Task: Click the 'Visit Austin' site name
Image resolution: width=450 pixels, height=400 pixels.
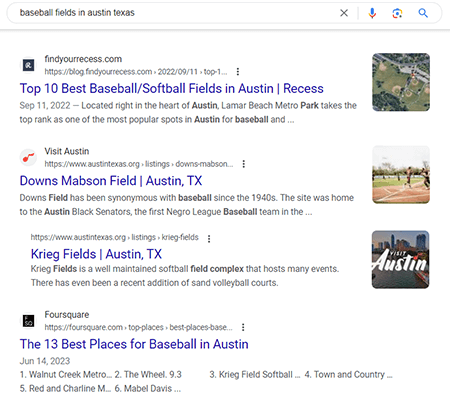Action: coord(67,151)
